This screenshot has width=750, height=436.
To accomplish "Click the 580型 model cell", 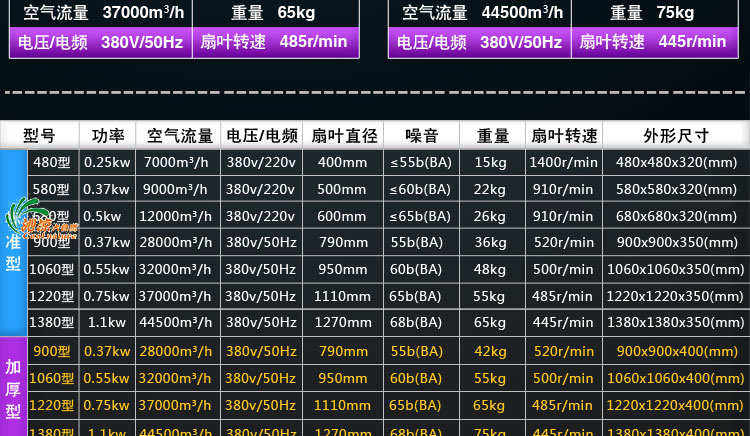I will click(51, 189).
